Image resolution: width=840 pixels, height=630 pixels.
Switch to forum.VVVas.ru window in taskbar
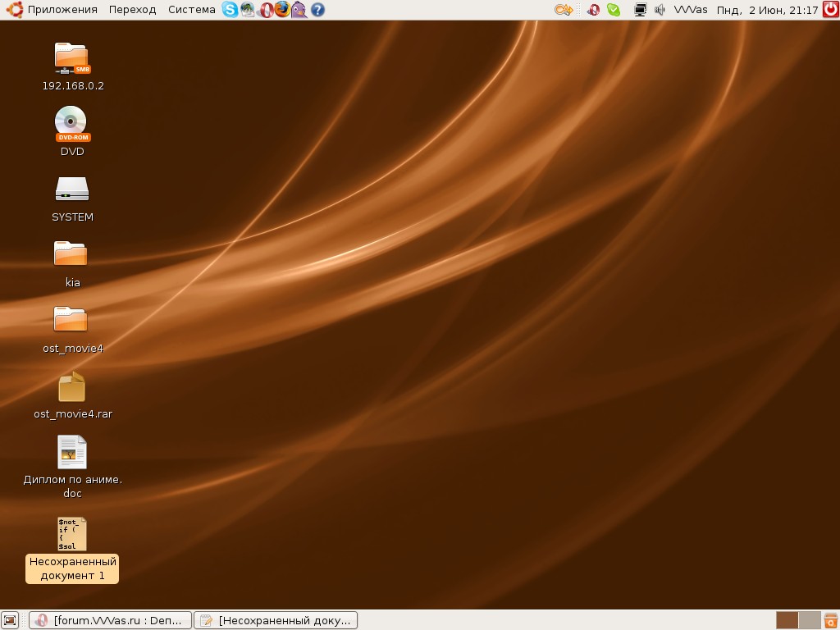click(x=110, y=620)
